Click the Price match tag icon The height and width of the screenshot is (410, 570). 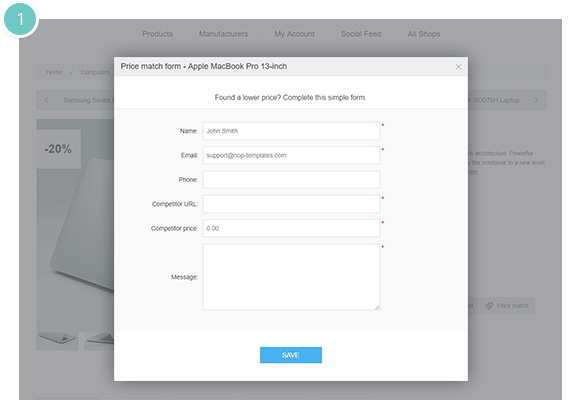tap(489, 306)
